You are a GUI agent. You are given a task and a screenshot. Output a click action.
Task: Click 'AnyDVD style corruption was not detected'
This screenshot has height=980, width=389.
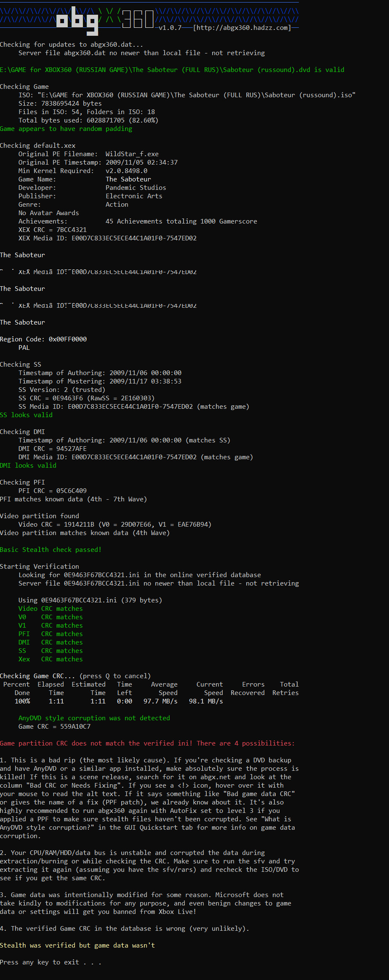pos(94,718)
